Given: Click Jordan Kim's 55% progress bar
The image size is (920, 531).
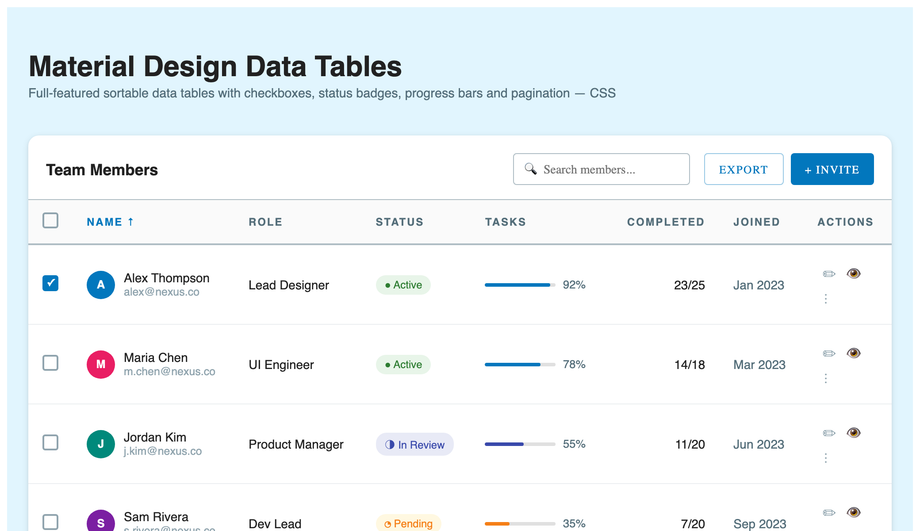Looking at the screenshot, I should [520, 444].
